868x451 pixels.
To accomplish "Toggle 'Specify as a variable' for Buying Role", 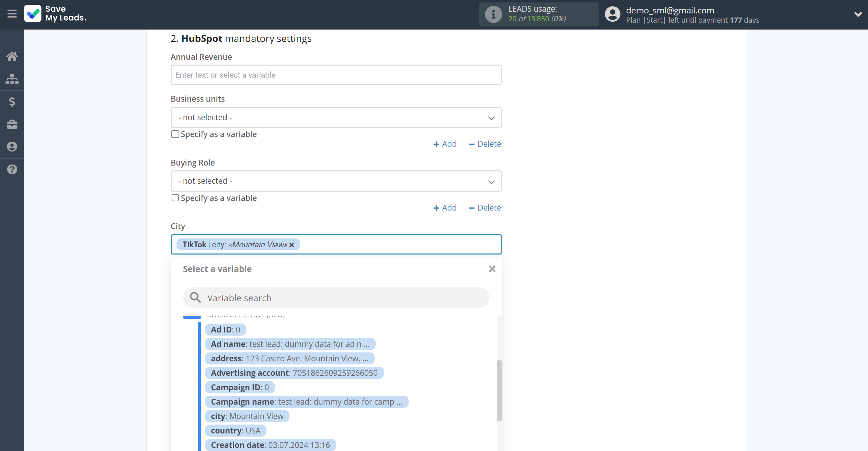I will tap(175, 198).
